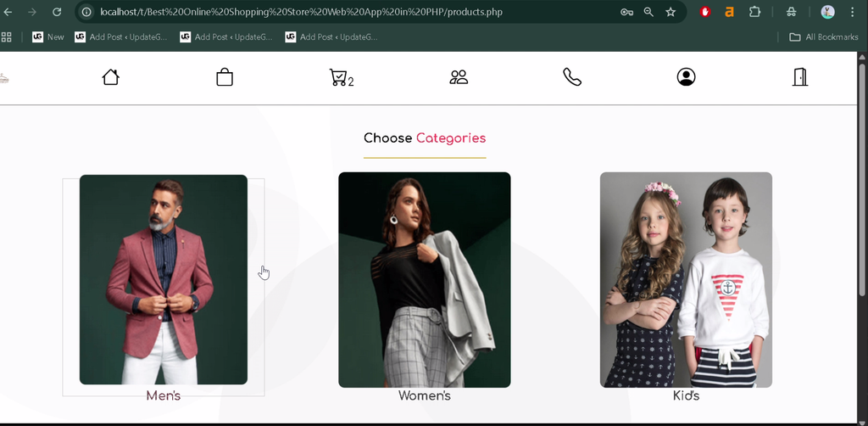Viewport: 868px width, 426px height.
Task: Open the apps grid in bookmarks bar
Action: [x=6, y=37]
